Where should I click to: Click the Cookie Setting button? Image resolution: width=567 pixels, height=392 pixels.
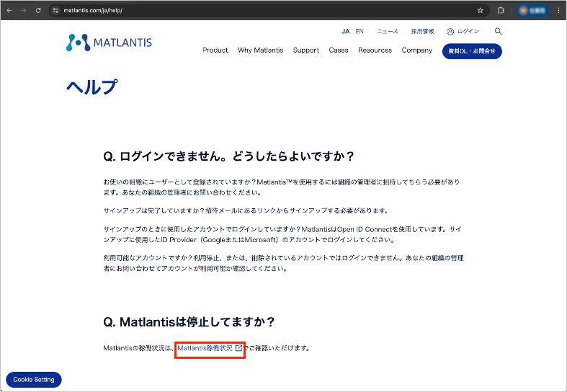pos(34,380)
